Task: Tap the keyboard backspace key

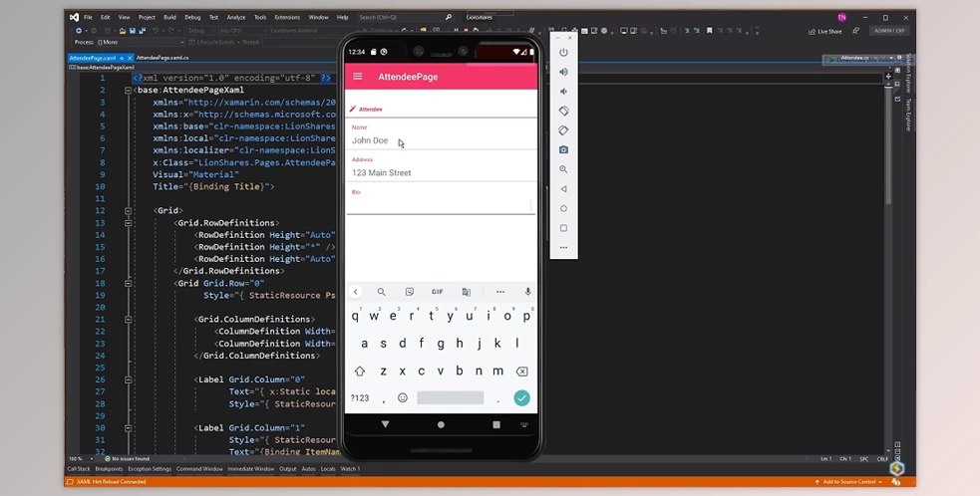Action: pyautogui.click(x=521, y=371)
